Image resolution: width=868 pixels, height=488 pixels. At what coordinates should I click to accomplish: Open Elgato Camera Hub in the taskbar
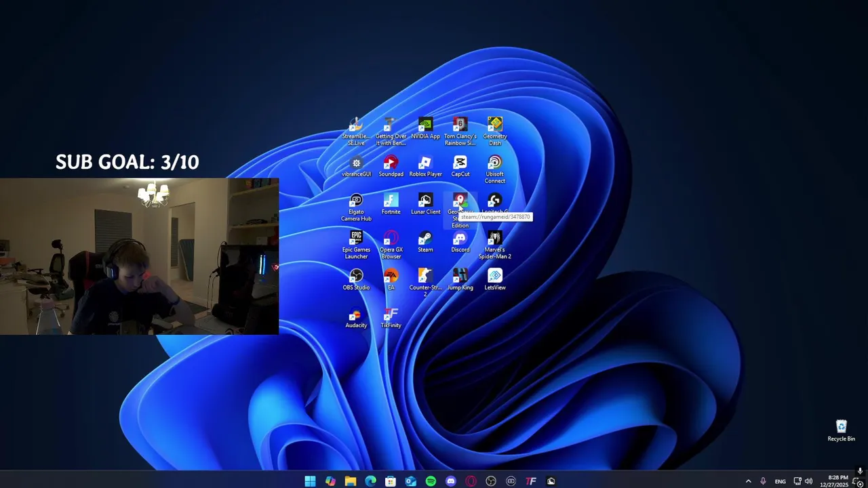(x=511, y=481)
